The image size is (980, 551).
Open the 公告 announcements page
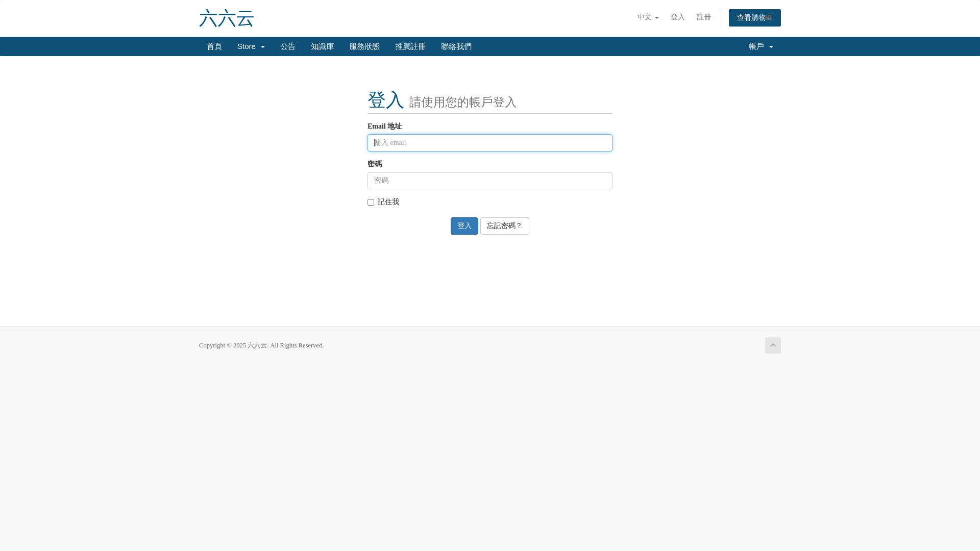pyautogui.click(x=288, y=46)
